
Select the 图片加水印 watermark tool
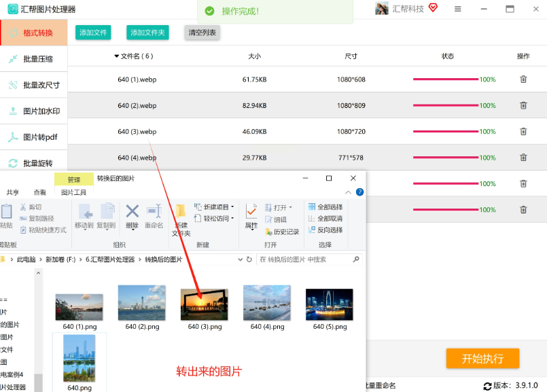coord(37,111)
